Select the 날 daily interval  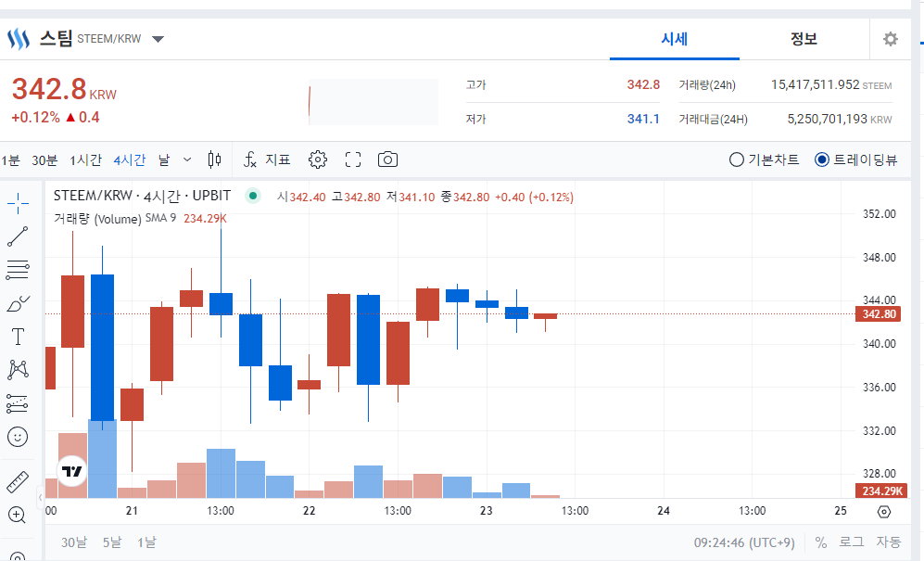164,159
